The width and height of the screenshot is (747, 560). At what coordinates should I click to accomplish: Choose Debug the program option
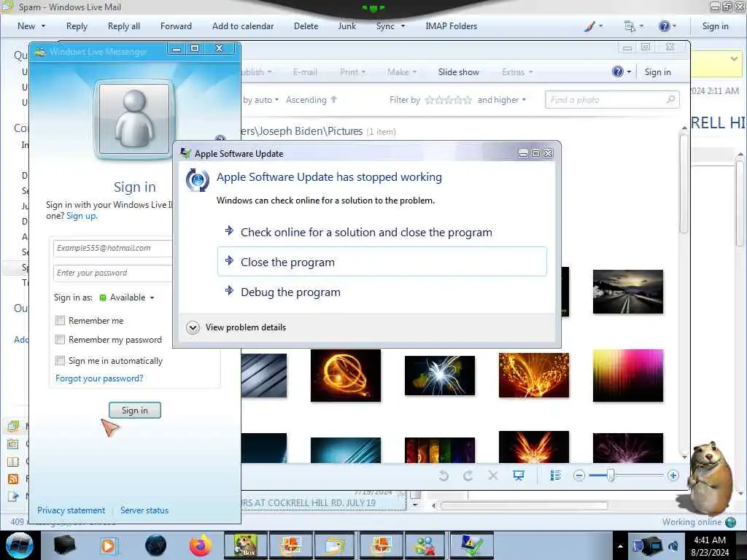(x=382, y=292)
